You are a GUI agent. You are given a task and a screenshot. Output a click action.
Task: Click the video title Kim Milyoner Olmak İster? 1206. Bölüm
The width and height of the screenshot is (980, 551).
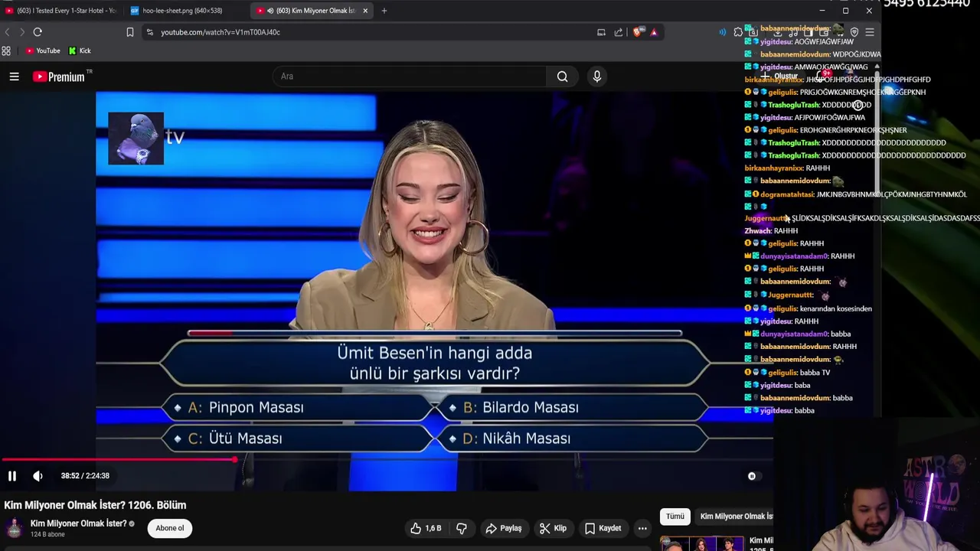95,505
